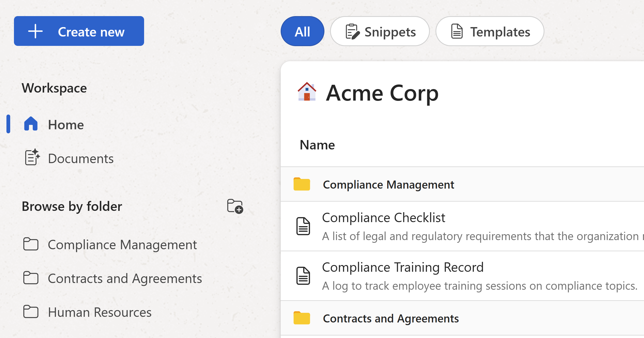Viewport: 644px width, 338px height.
Task: Click the Name column header
Action: coord(317,145)
